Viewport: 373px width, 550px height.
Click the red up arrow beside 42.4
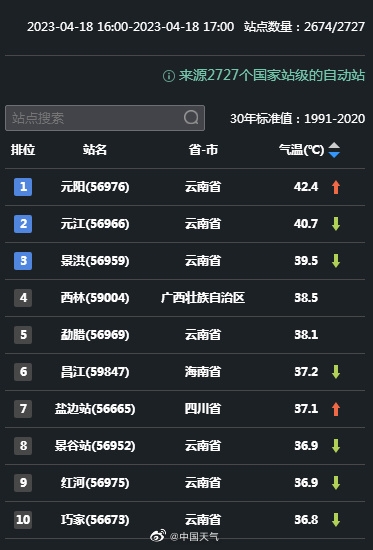point(336,187)
